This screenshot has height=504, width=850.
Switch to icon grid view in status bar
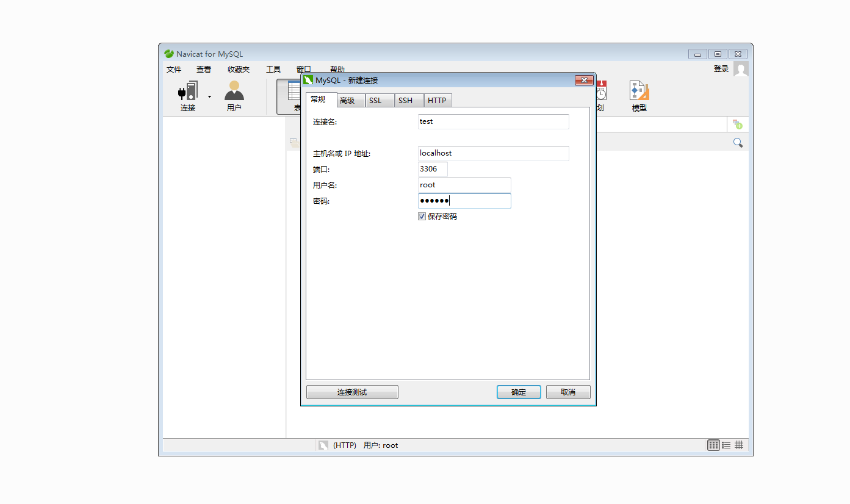click(713, 445)
